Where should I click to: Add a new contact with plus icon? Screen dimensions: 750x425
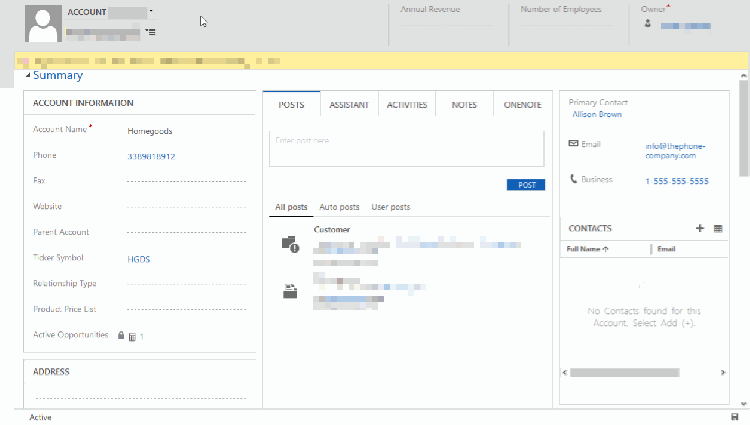pyautogui.click(x=700, y=229)
